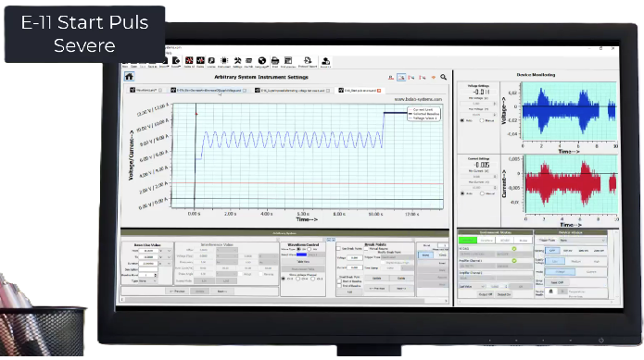Switch to the E-11 Start pulse tab
Viewport: 644px width, 360px height.
[x=360, y=90]
